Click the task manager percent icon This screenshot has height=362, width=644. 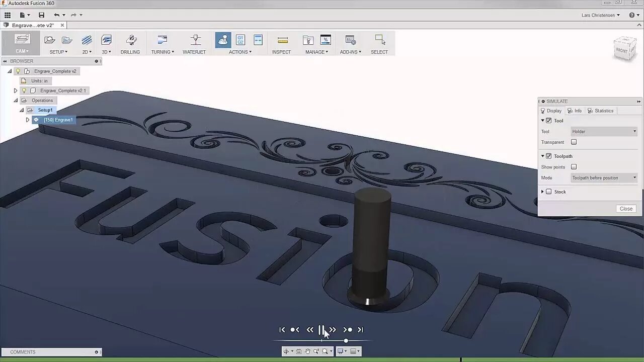pos(326,40)
